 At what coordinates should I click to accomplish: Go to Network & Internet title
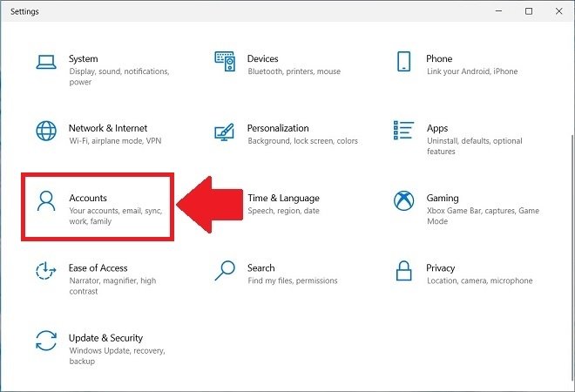108,128
